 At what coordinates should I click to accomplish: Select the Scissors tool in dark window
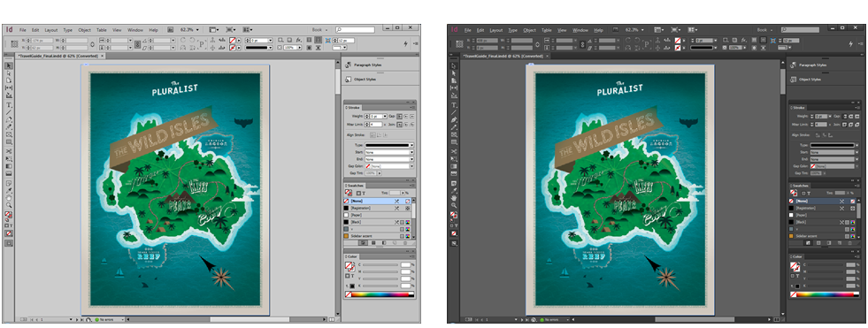coord(454,150)
